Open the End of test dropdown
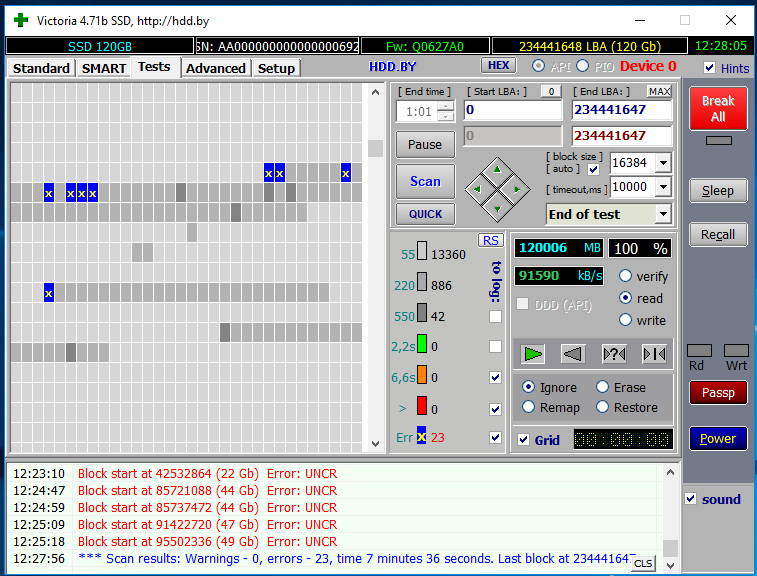Screen dimensions: 757x576 (x=663, y=214)
